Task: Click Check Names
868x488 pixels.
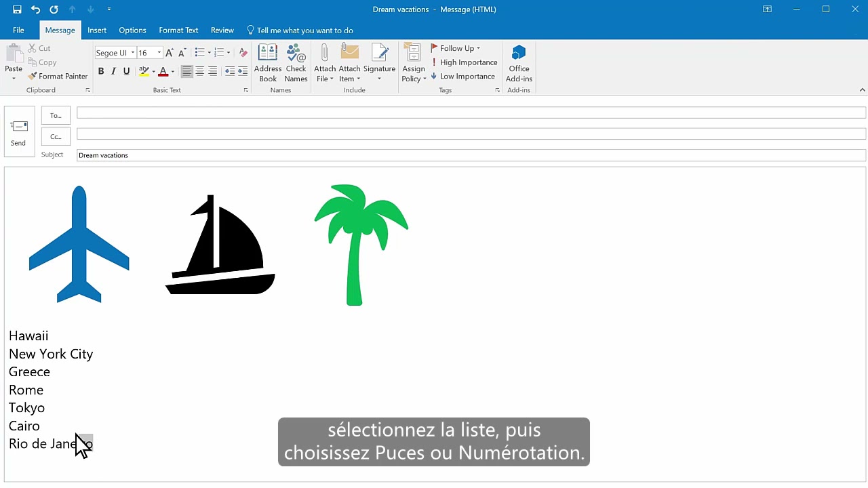Action: click(296, 63)
